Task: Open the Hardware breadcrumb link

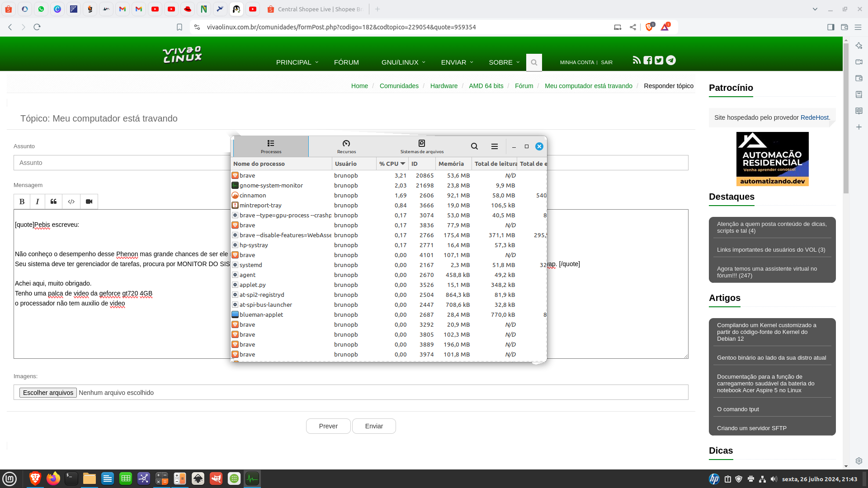Action: (x=443, y=86)
